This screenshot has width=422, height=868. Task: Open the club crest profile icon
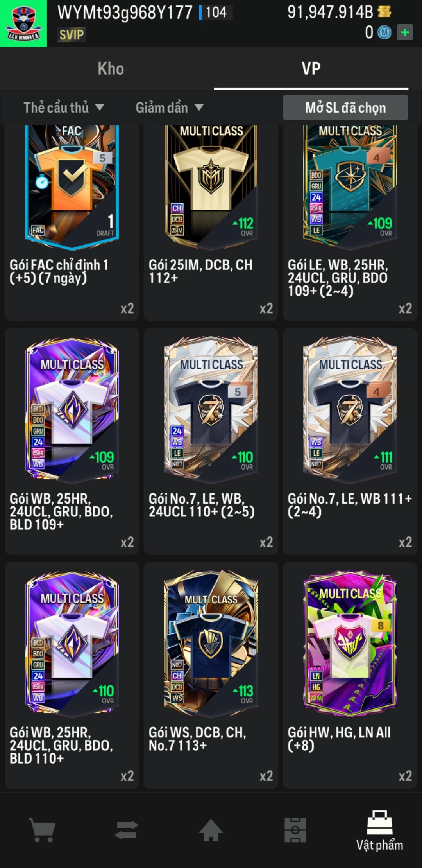tap(23, 23)
